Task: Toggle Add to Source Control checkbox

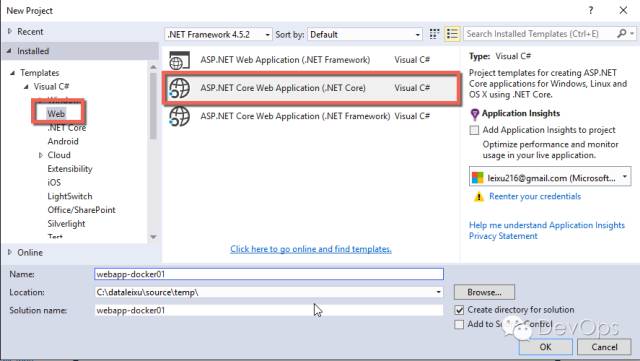Action: click(459, 324)
